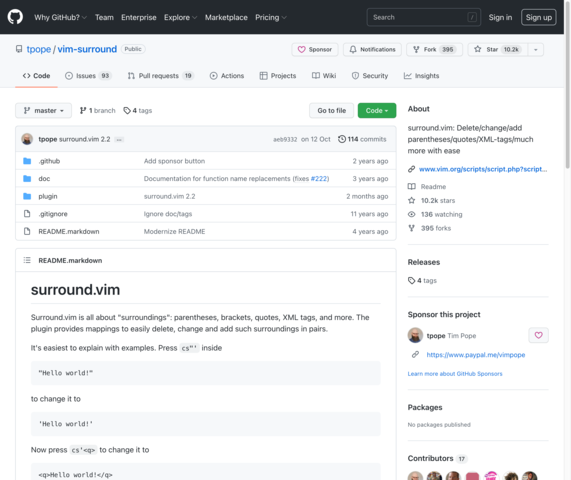Viewport: 571px width, 480px height.
Task: Go to Marketplace
Action: (x=226, y=17)
